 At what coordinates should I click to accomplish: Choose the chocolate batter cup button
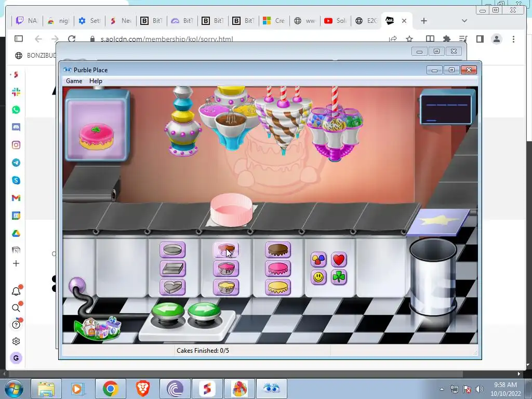pos(225,250)
